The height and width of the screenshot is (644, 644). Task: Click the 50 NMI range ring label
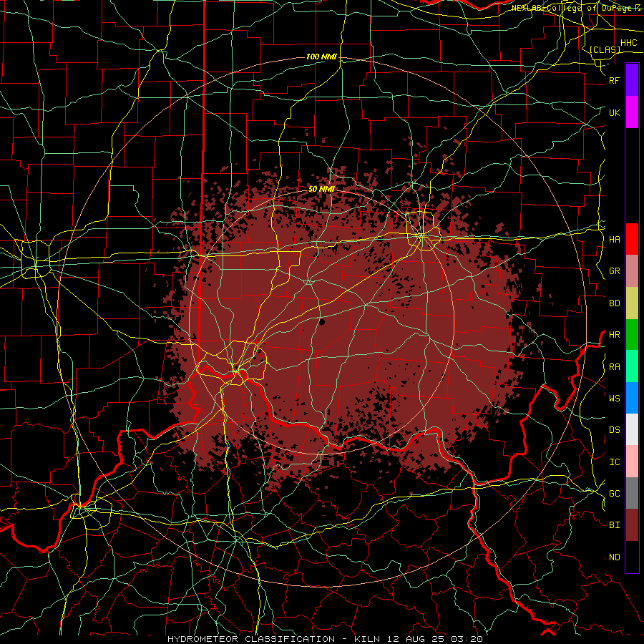coord(321,189)
